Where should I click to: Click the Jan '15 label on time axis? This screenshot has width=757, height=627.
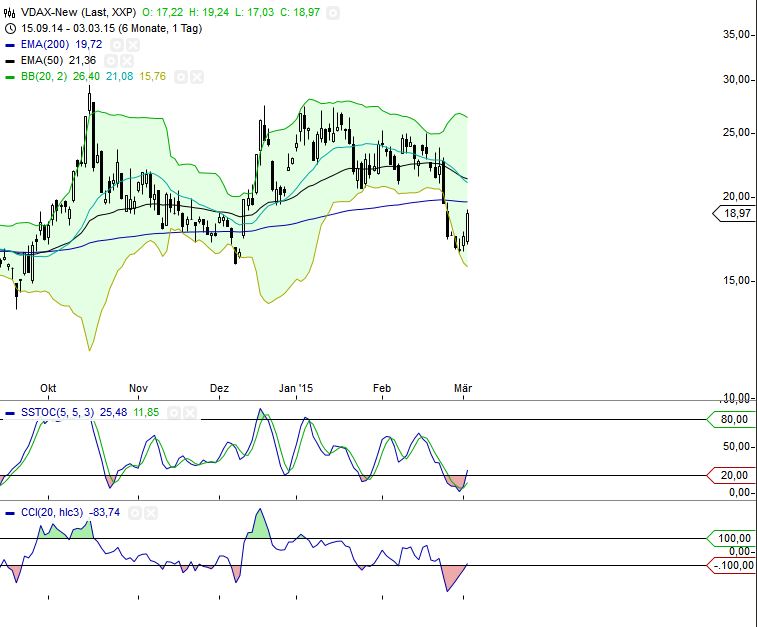click(x=295, y=388)
